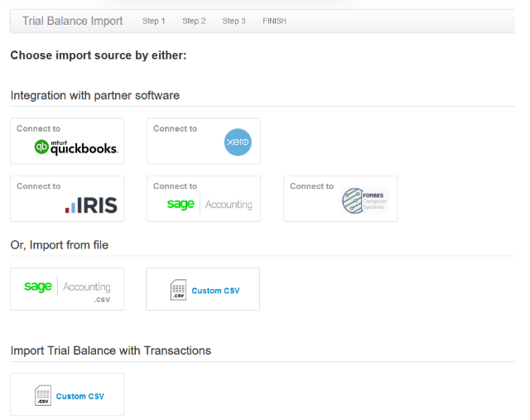Choose the IRIS logo

91,205
